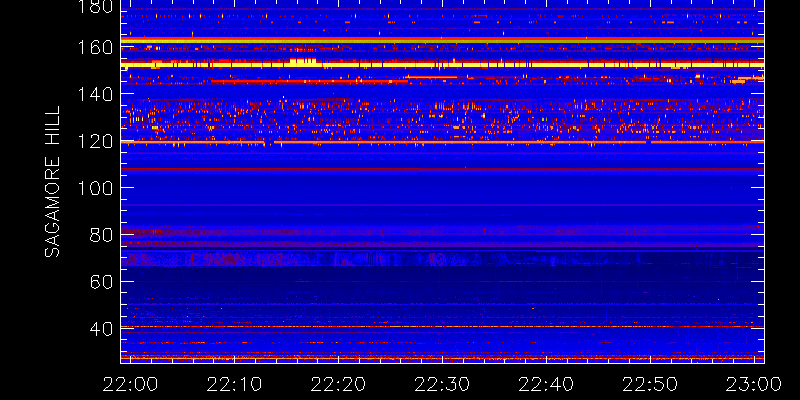The width and height of the screenshot is (800, 400).
Task: Click the 180 frequency axis label
Action: 94,7
